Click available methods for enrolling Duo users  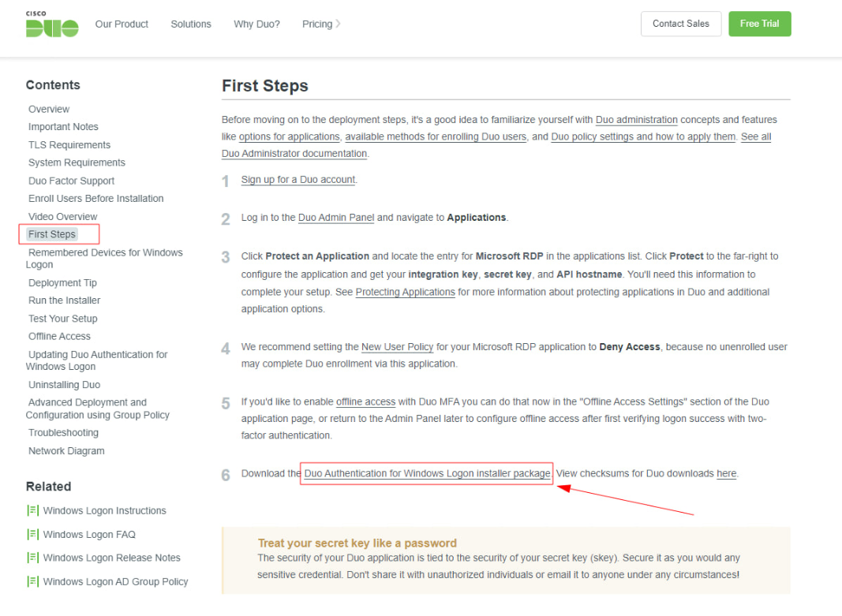point(436,136)
